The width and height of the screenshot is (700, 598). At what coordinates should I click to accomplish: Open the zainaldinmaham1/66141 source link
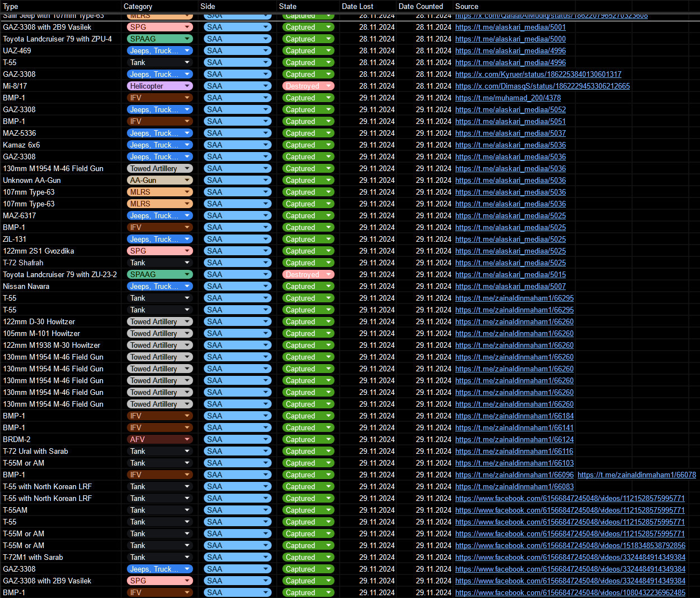point(514,427)
